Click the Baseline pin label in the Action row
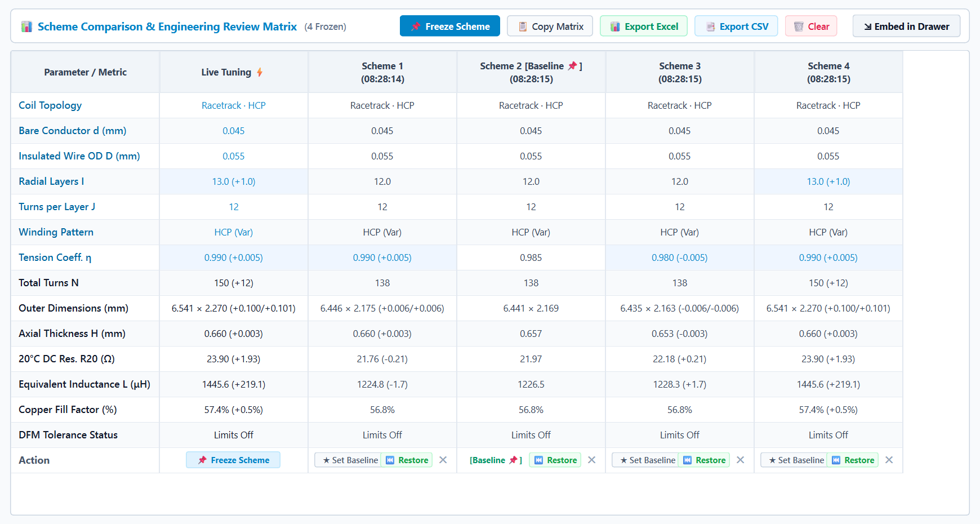The width and height of the screenshot is (980, 524). click(x=496, y=460)
